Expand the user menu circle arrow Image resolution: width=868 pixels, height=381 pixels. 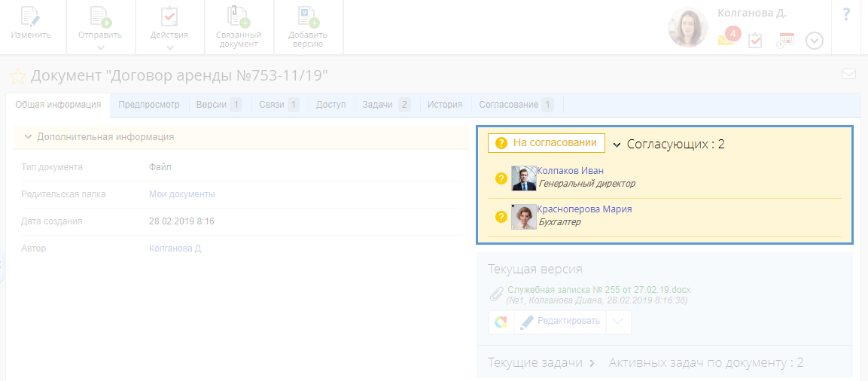pos(814,41)
